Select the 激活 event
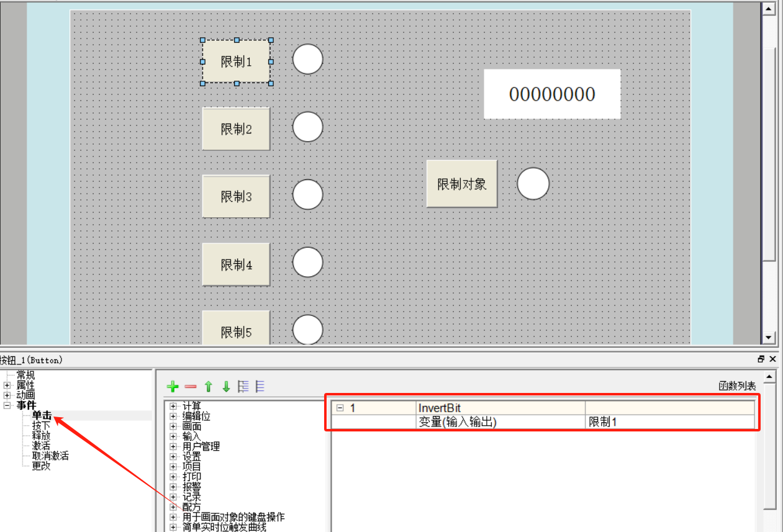The image size is (783, 532). point(41,446)
